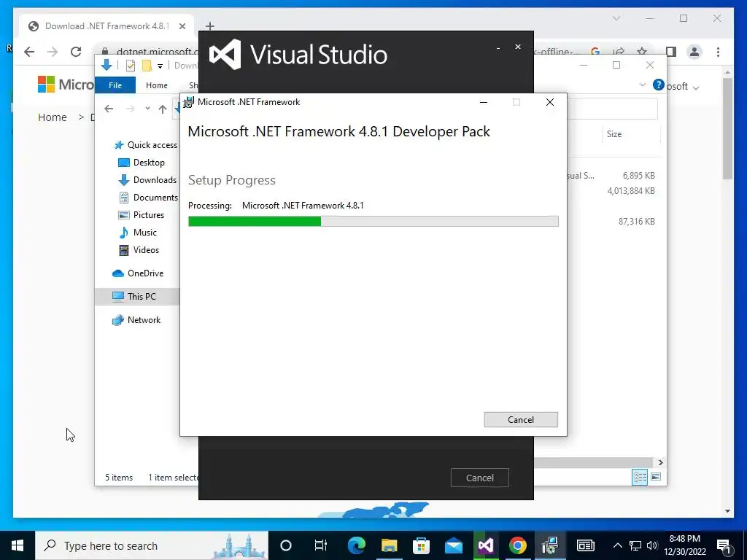Minimize the Visual Studio installer window
The height and width of the screenshot is (560, 747).
pos(498,47)
